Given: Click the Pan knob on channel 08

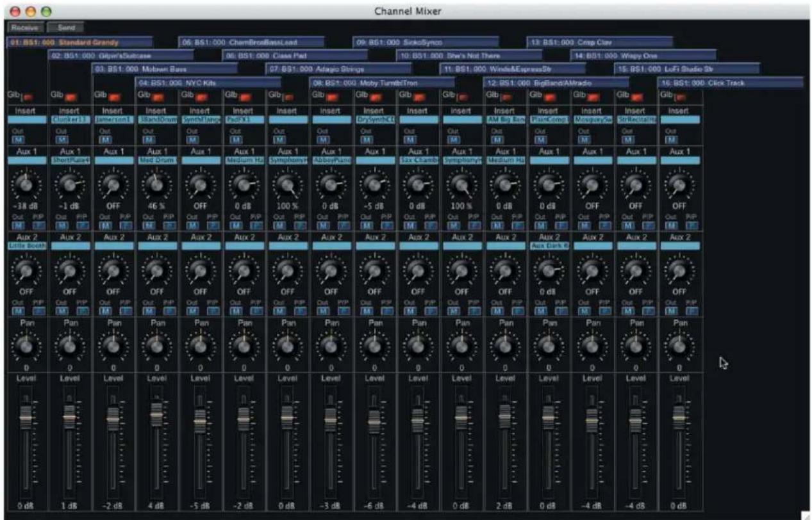Looking at the screenshot, I should coord(331,345).
